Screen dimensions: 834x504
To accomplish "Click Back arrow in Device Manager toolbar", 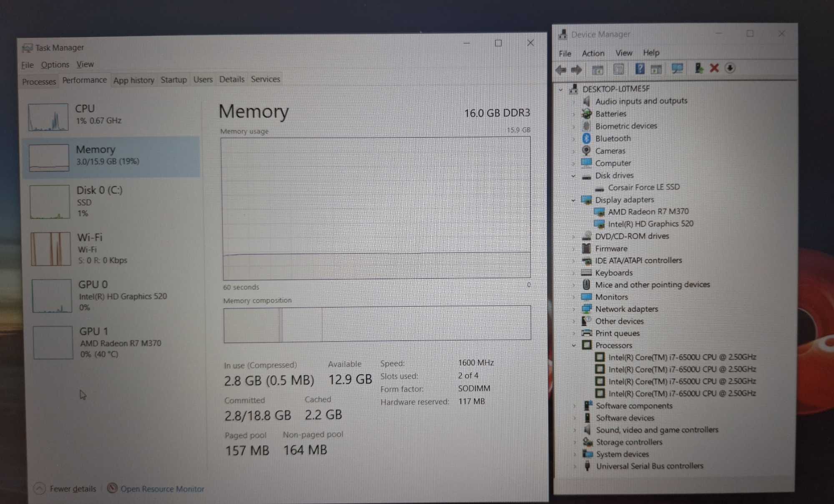I will tap(561, 70).
